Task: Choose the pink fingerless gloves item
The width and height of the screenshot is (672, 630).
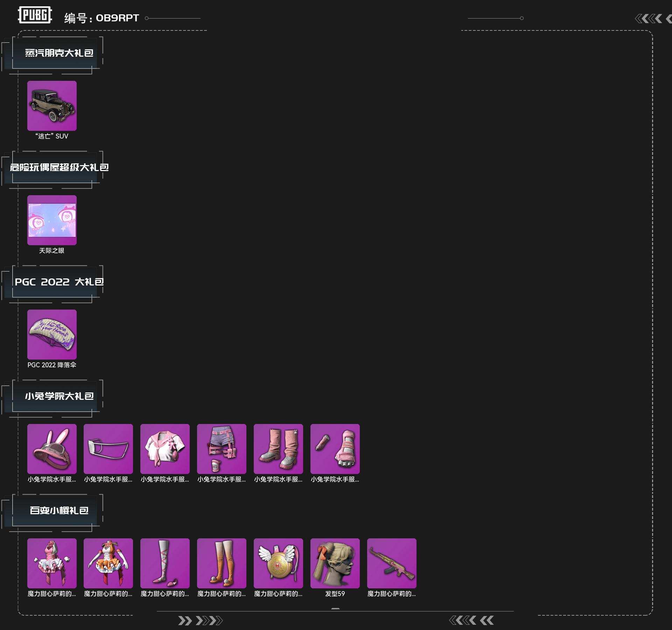Action: tap(335, 449)
